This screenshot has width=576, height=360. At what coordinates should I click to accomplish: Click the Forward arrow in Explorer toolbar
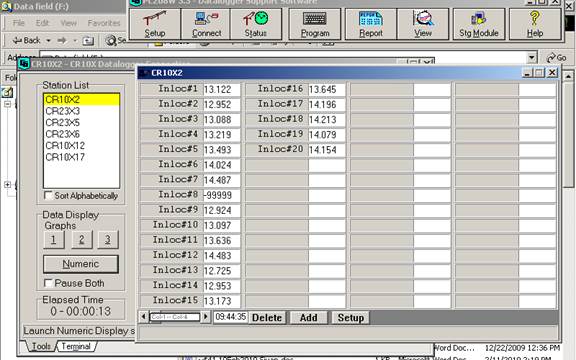[x=62, y=40]
